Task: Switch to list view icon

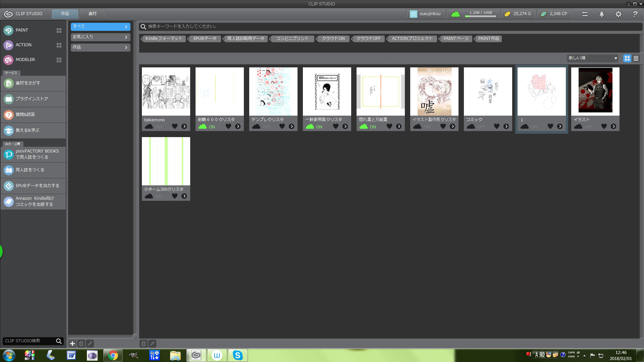Action: pyautogui.click(x=636, y=58)
